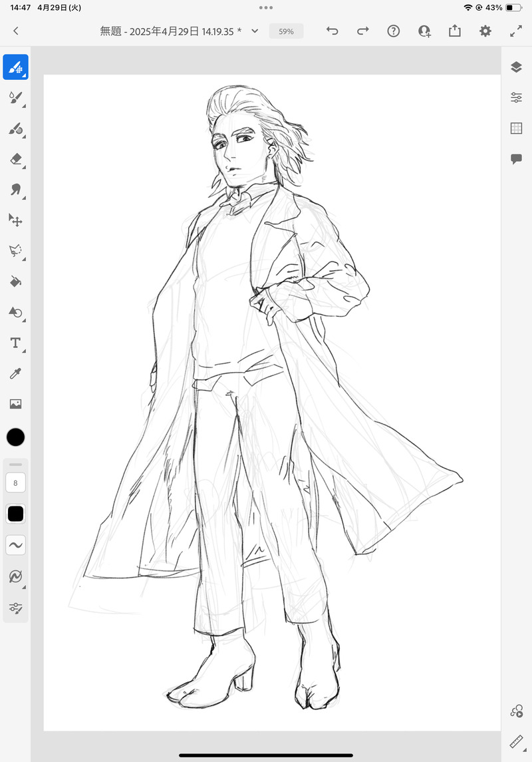The height and width of the screenshot is (762, 532).
Task: Open the document title dropdown chevron
Action: point(255,31)
